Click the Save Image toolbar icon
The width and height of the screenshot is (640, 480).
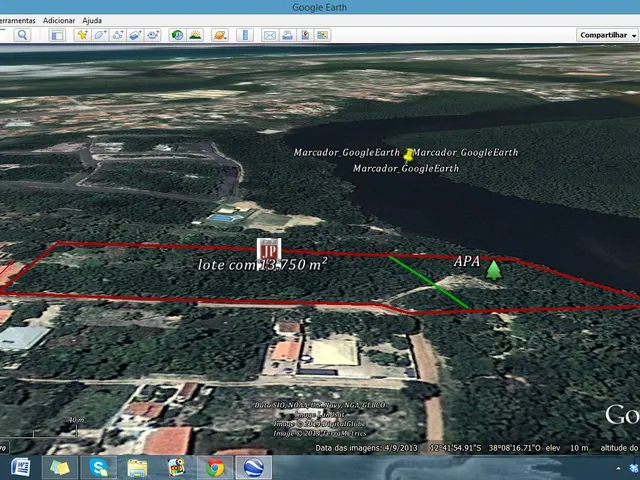point(305,35)
